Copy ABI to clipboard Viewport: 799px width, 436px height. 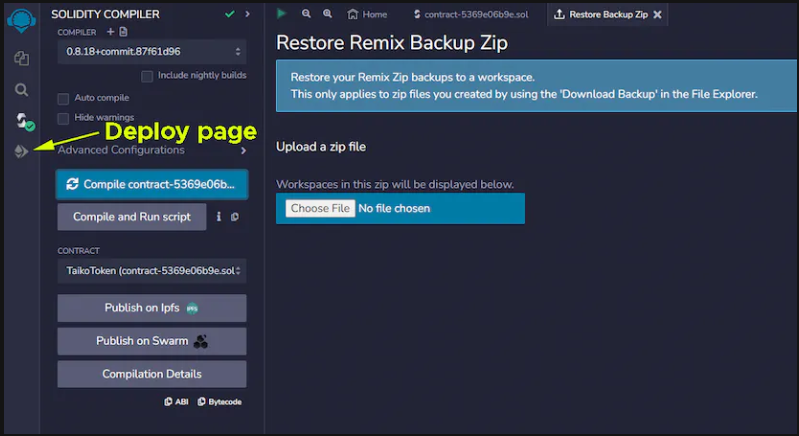pyautogui.click(x=176, y=401)
